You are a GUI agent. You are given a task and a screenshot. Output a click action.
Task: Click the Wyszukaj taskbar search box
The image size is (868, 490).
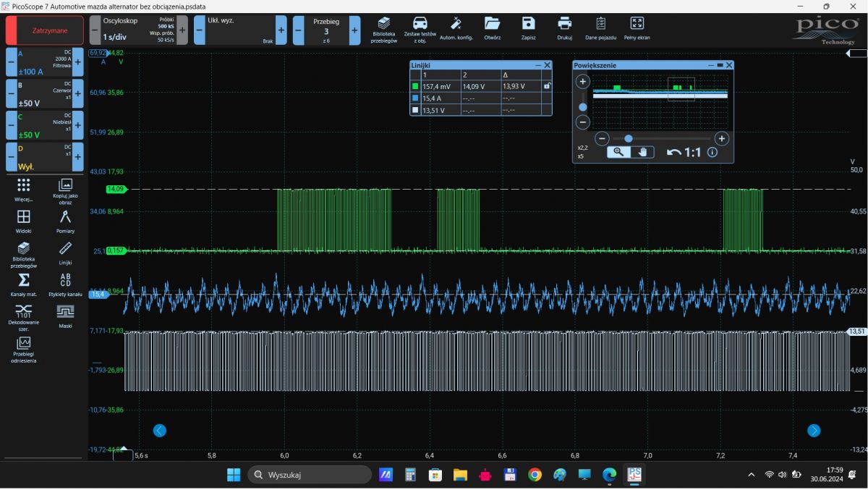[310, 475]
